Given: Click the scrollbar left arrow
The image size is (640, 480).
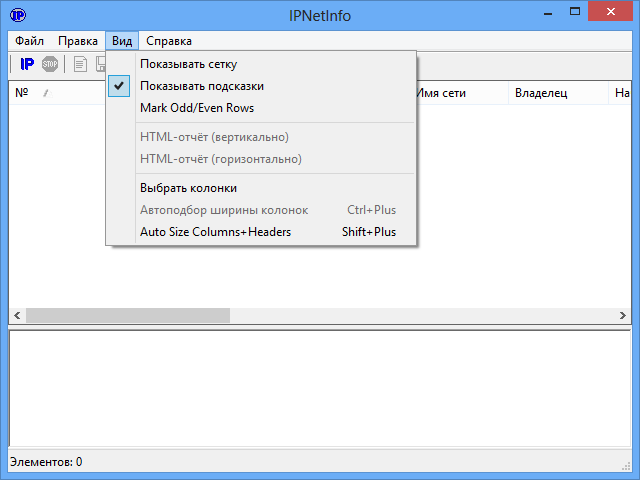Looking at the screenshot, I should tap(17, 315).
